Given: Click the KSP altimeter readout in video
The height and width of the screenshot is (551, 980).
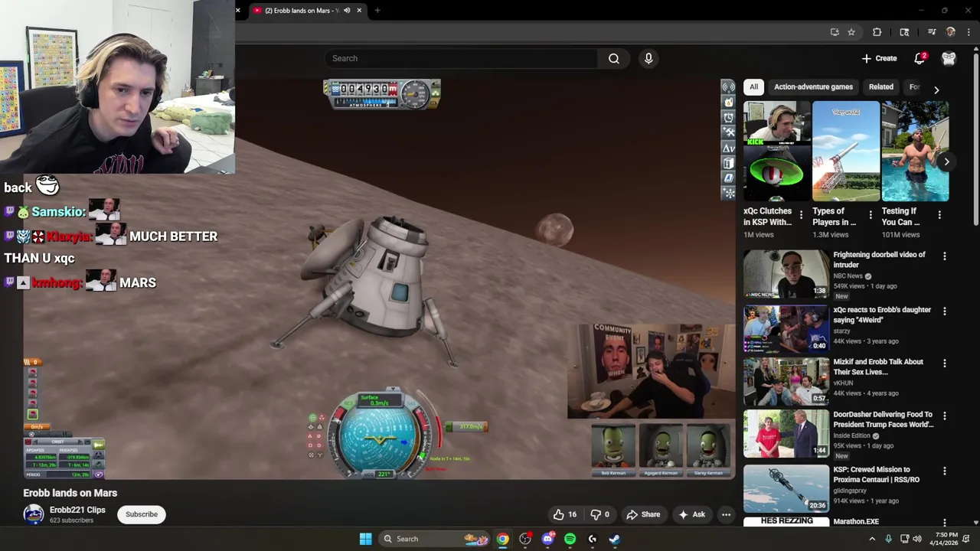Looking at the screenshot, I should (368, 90).
